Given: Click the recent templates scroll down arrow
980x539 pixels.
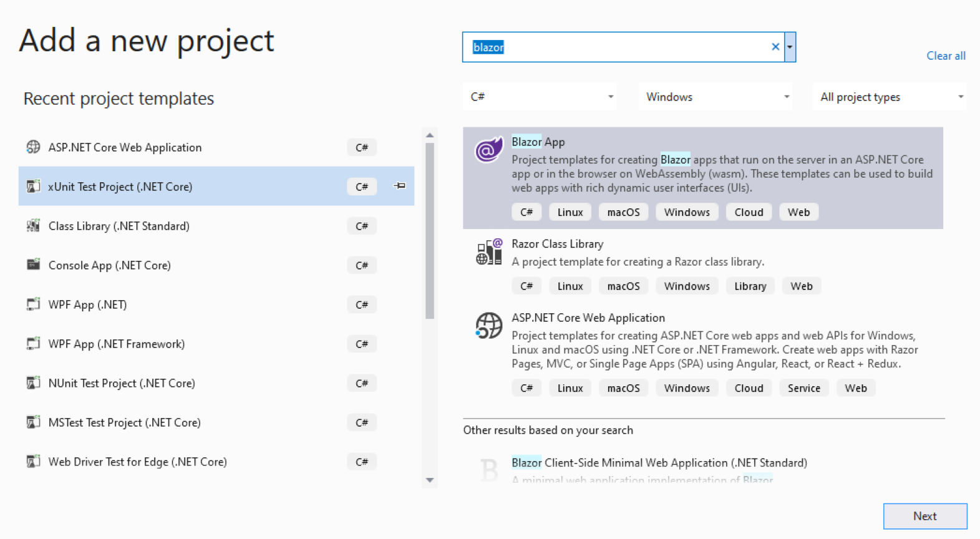Looking at the screenshot, I should pos(430,480).
